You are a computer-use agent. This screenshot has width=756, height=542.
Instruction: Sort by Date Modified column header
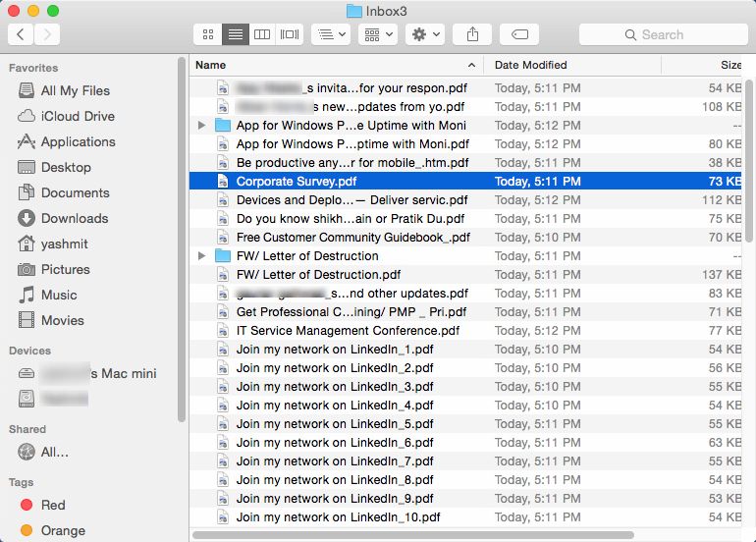click(572, 65)
